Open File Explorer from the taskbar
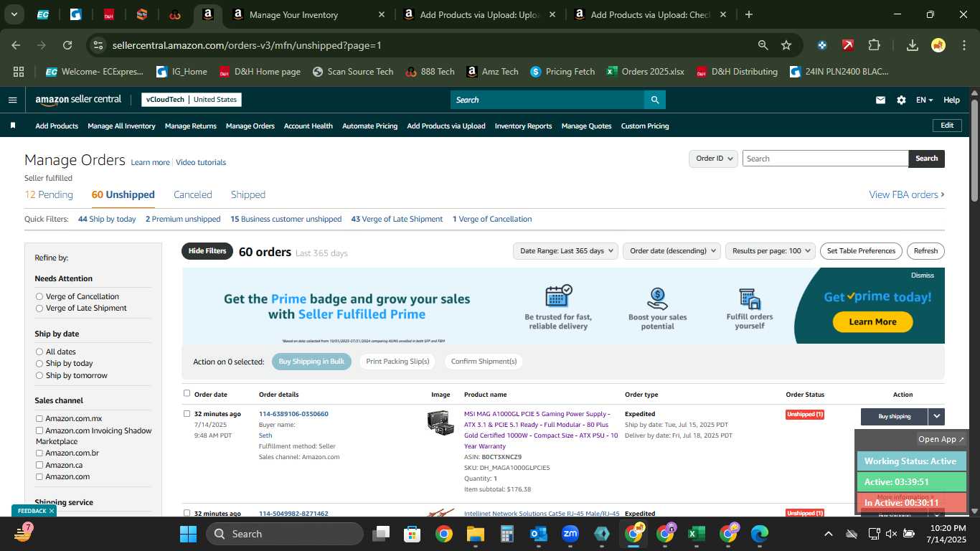This screenshot has height=551, width=980. pyautogui.click(x=475, y=534)
